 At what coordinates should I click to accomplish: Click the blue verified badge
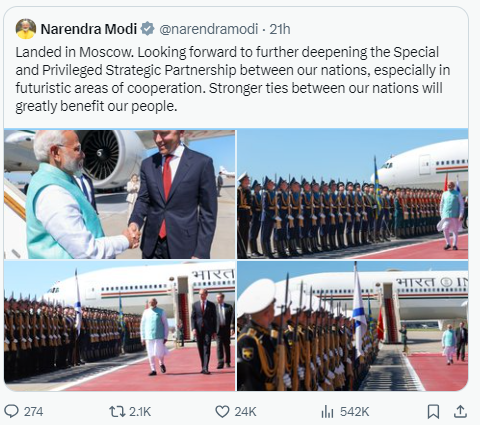tap(147, 29)
